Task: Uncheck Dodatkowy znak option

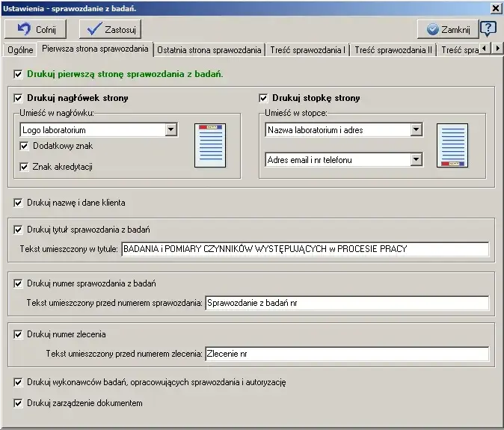Action: pos(25,146)
